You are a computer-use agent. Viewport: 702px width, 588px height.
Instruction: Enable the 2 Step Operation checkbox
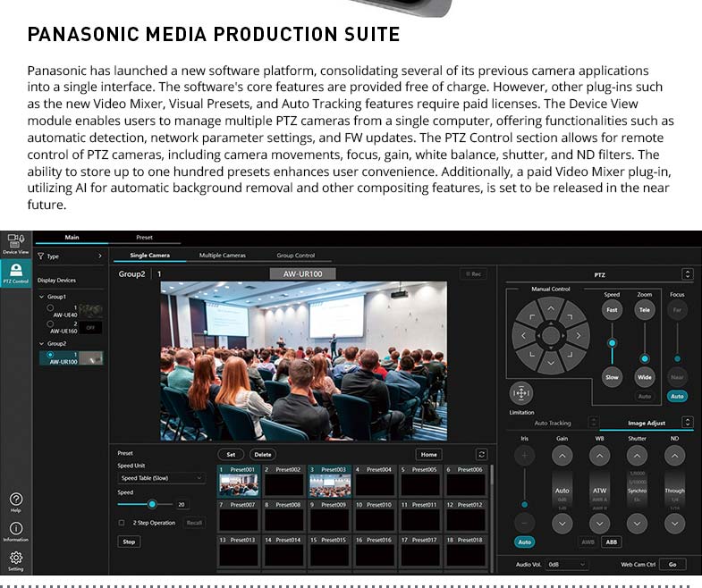pyautogui.click(x=122, y=523)
